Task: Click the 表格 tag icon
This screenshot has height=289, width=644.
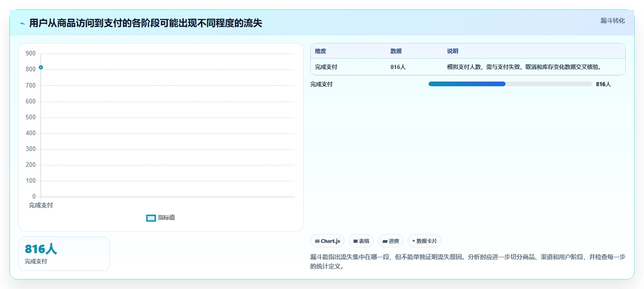Action: (355, 241)
